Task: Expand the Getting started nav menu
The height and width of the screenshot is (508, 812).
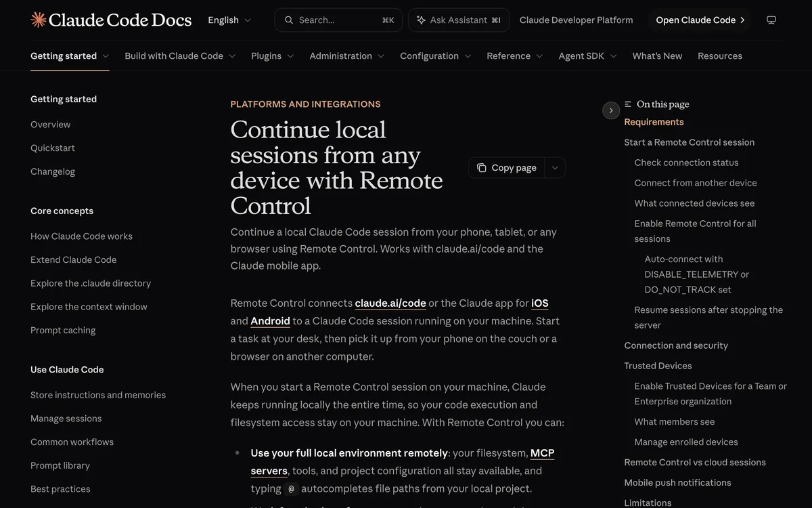Action: [x=70, y=56]
